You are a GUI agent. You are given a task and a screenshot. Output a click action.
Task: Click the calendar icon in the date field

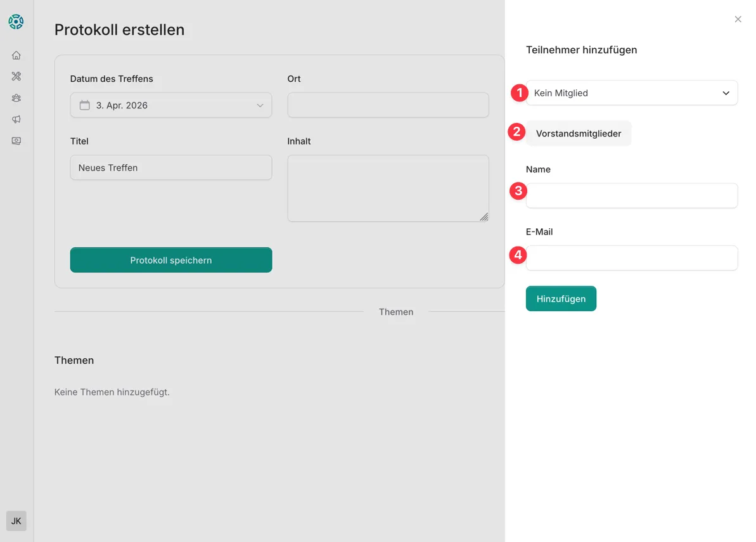(x=84, y=105)
